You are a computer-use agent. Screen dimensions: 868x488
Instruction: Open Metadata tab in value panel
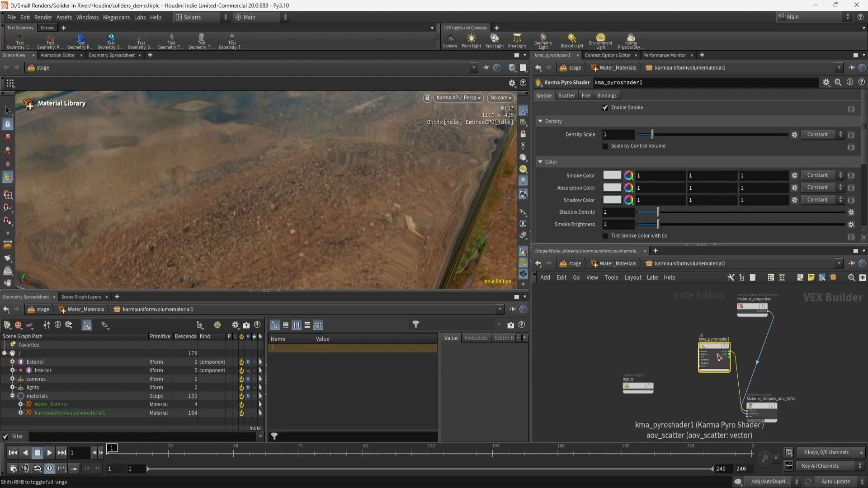(x=476, y=338)
